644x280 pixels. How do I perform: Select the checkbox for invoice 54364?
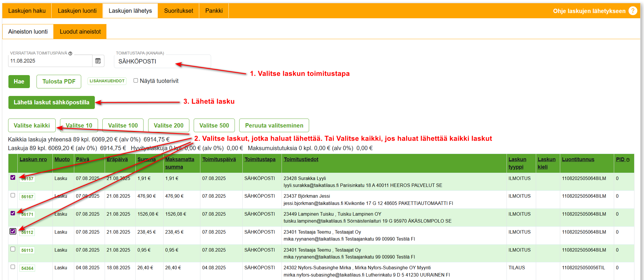click(x=13, y=267)
